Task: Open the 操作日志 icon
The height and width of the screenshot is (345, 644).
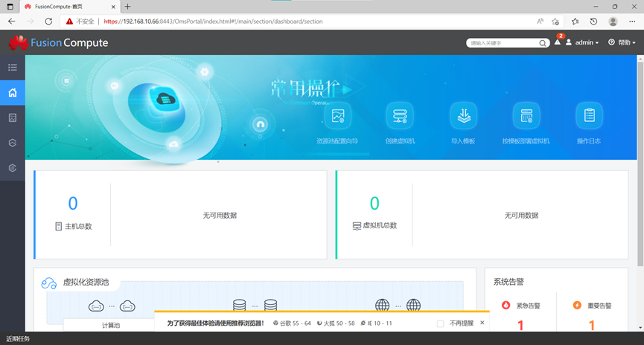Action: [589, 116]
